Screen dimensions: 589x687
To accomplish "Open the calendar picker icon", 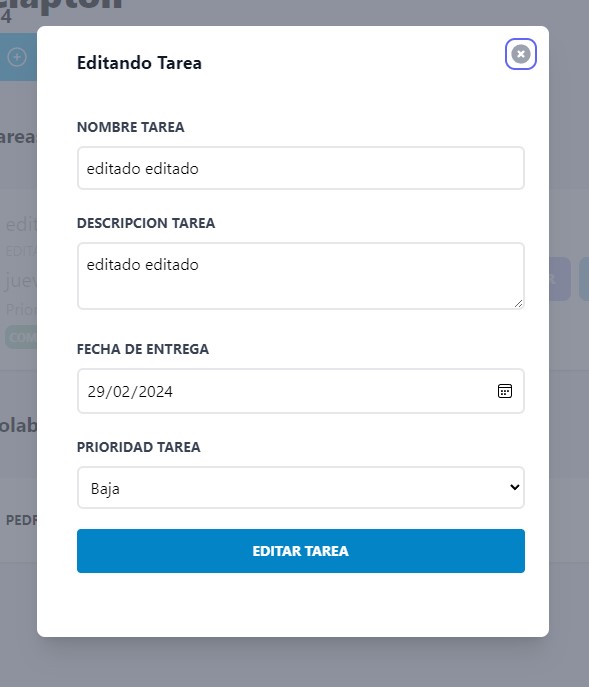I will click(x=505, y=391).
